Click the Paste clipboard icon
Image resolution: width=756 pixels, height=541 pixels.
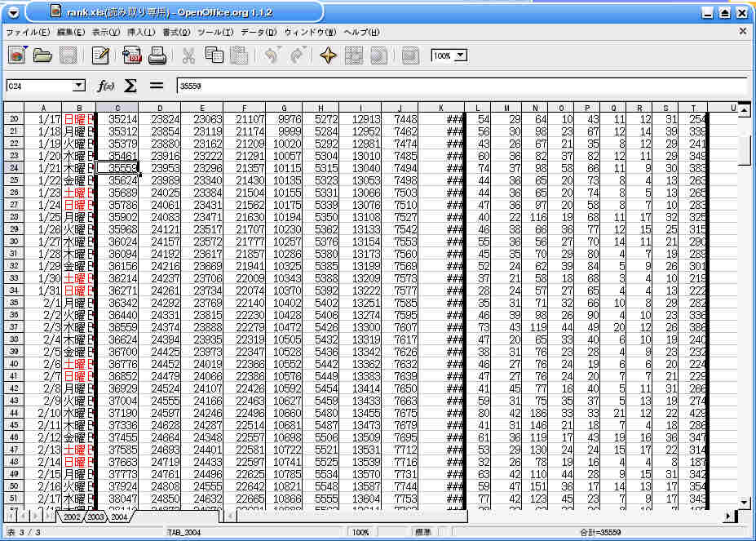[x=239, y=55]
